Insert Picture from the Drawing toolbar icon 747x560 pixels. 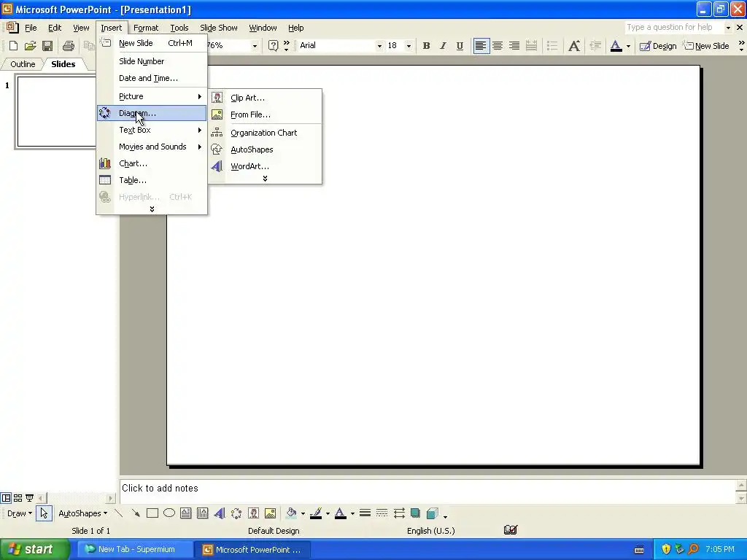(270, 513)
